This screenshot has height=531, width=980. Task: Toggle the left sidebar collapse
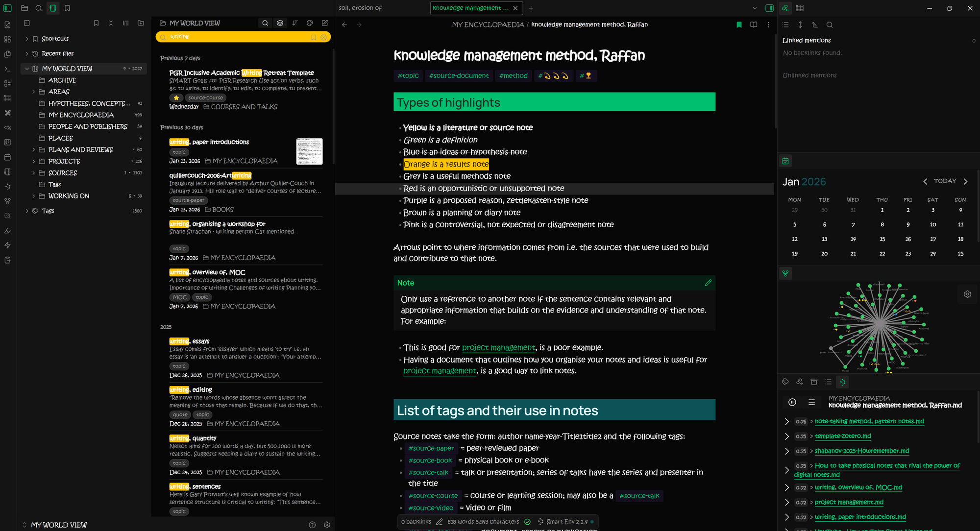tap(7, 8)
